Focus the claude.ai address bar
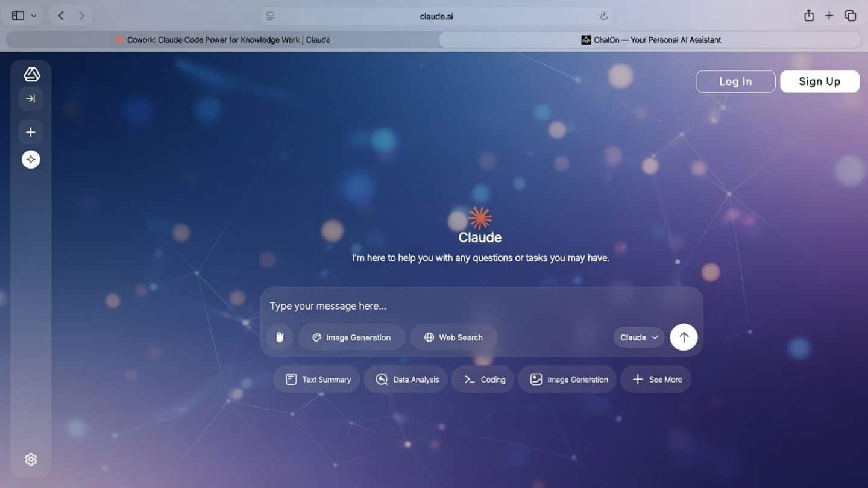This screenshot has height=488, width=868. (436, 16)
